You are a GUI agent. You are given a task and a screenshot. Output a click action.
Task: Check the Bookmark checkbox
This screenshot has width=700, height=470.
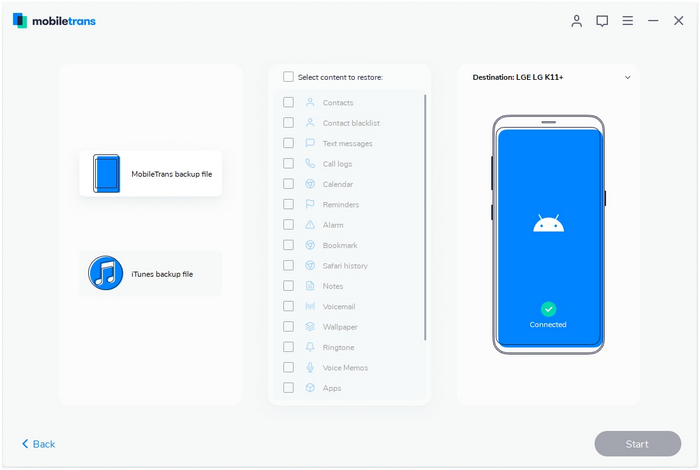click(x=288, y=245)
